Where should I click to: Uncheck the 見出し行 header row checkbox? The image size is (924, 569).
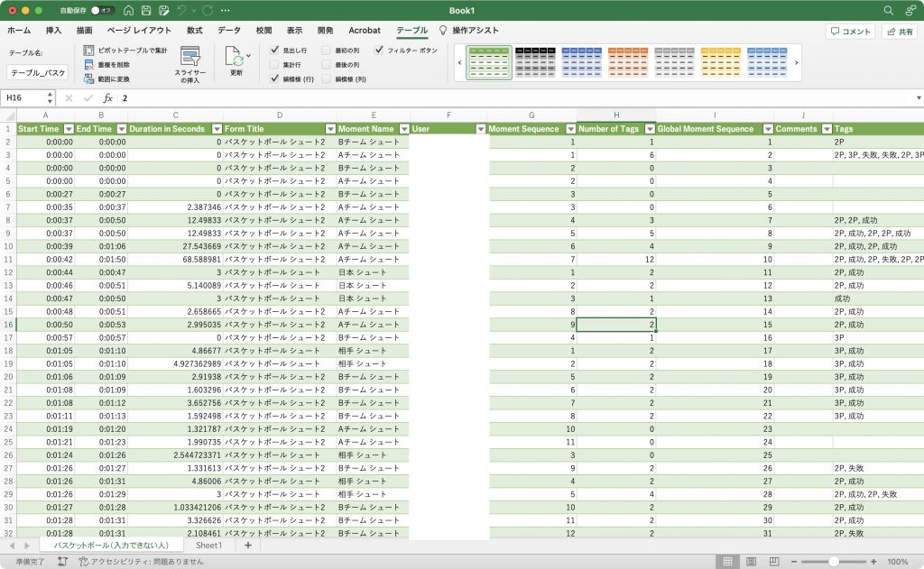click(x=274, y=50)
